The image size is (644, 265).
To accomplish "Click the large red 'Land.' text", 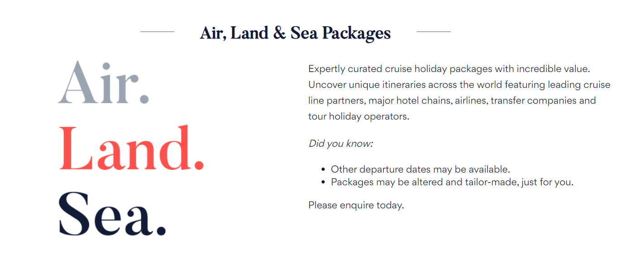I will pyautogui.click(x=131, y=148).
